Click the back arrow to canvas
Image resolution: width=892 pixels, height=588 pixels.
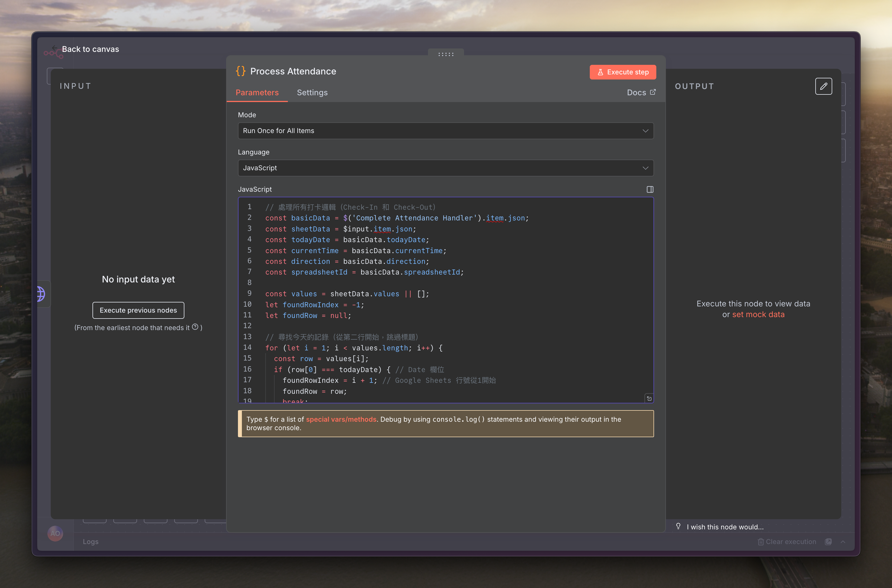(55, 48)
